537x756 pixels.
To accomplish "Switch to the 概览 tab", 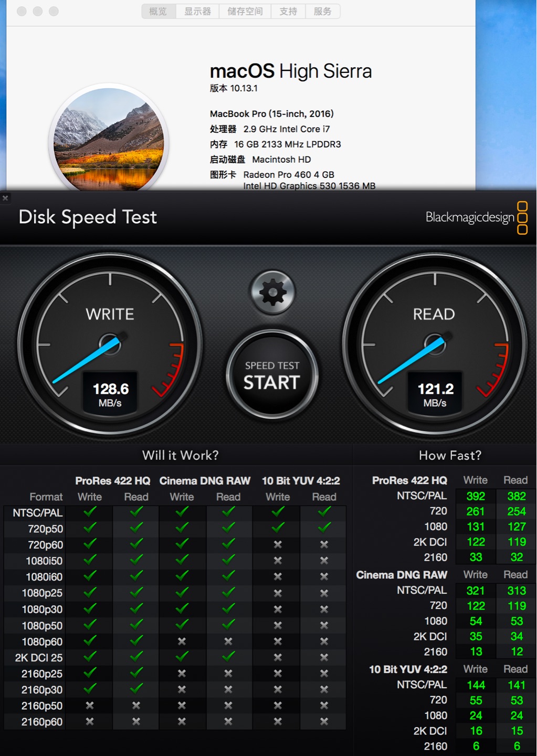I will coord(158,11).
